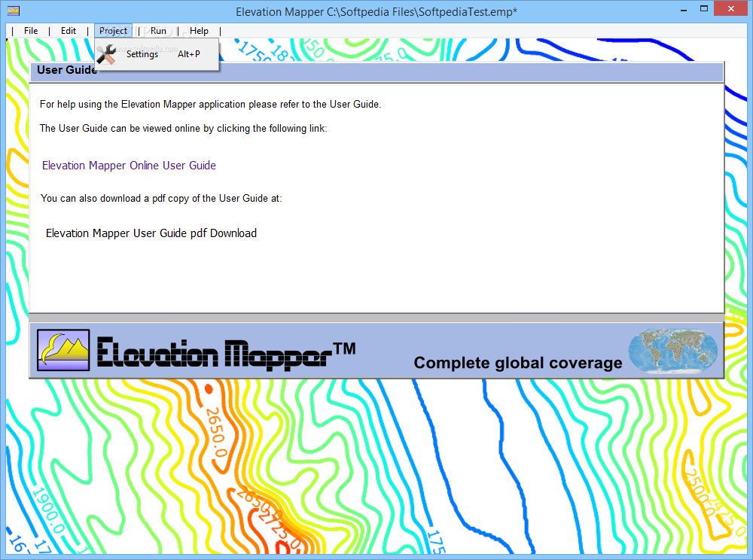Click the world map globe image
The image size is (753, 560).
pos(672,351)
